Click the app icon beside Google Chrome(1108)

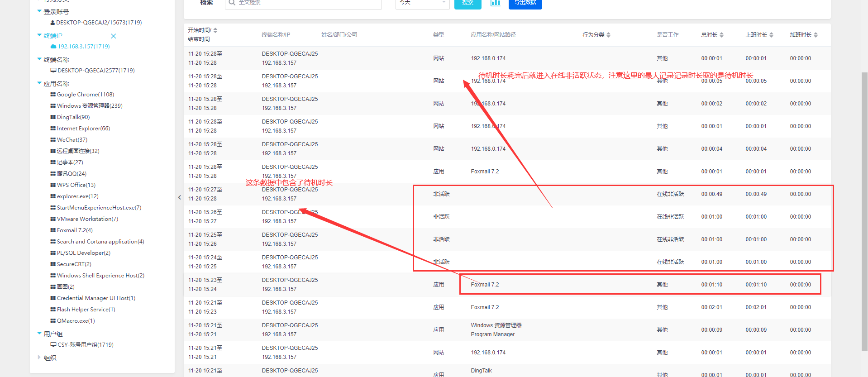(x=53, y=95)
